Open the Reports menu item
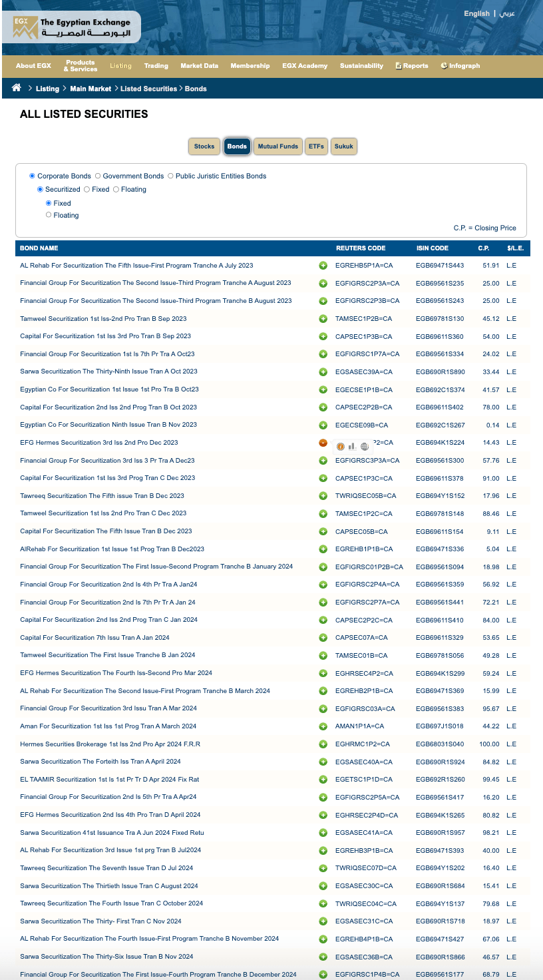This screenshot has width=543, height=980. [x=412, y=66]
